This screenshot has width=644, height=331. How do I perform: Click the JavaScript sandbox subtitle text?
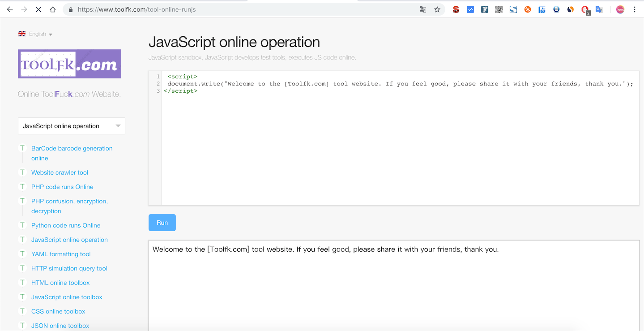click(x=252, y=57)
